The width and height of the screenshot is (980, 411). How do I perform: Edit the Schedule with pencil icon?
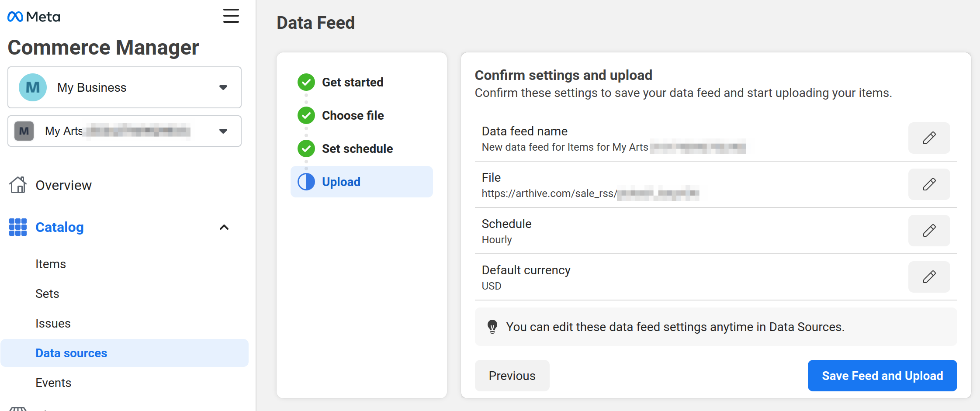(929, 231)
